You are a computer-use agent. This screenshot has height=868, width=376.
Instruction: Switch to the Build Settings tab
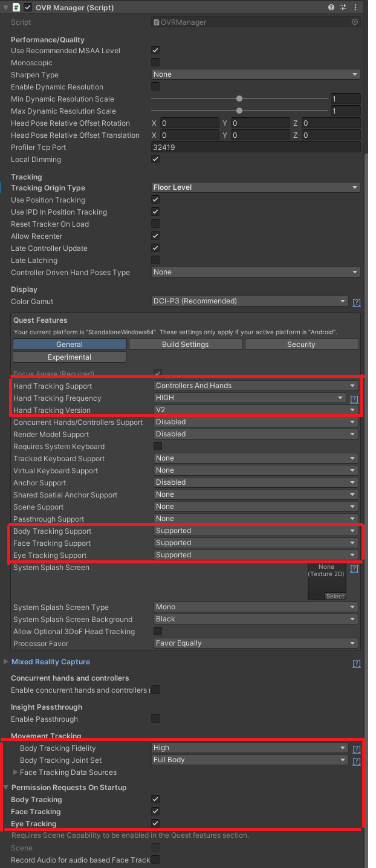click(186, 344)
